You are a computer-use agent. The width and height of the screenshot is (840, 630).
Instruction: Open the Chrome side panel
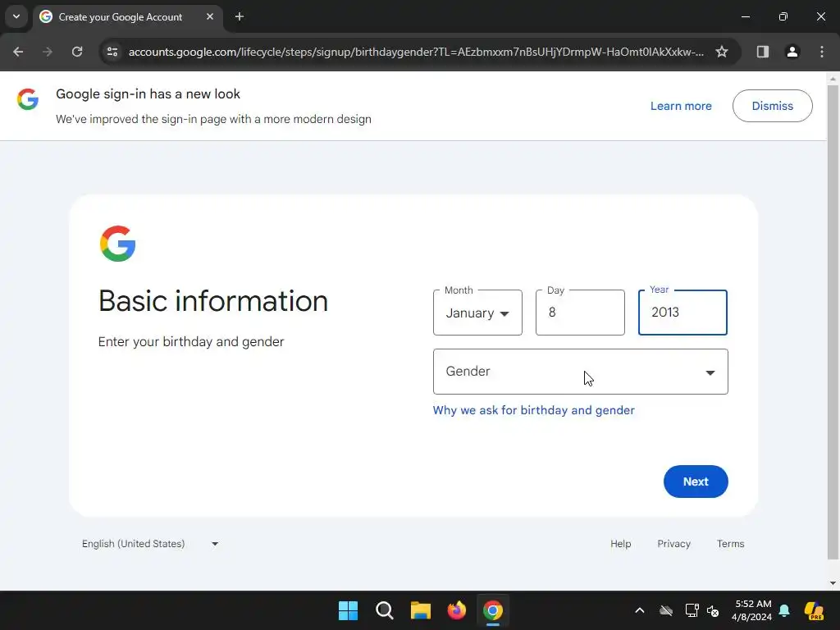point(763,52)
